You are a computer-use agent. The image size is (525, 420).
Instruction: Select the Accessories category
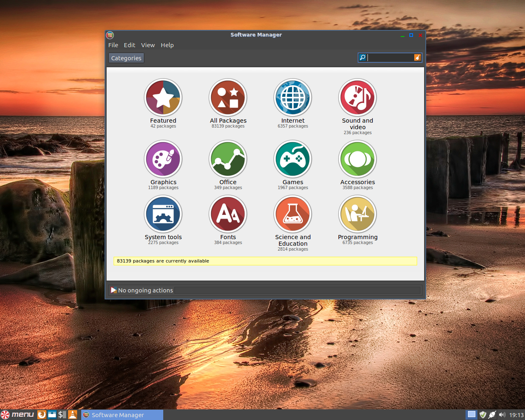358,165
